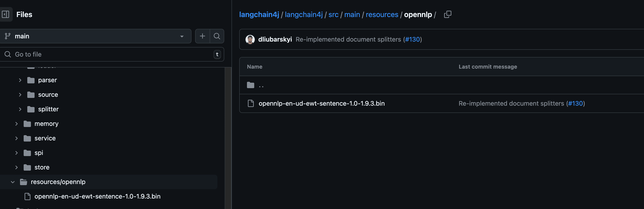Image resolution: width=644 pixels, height=209 pixels.
Task: Open the service folder in tree
Action: pos(45,138)
